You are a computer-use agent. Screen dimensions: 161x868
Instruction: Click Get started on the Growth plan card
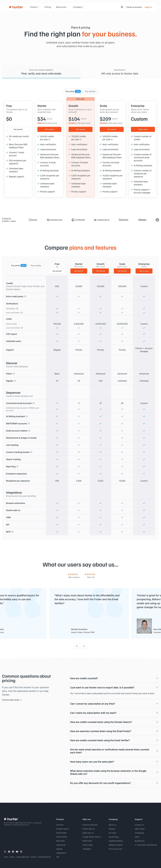coord(80,129)
